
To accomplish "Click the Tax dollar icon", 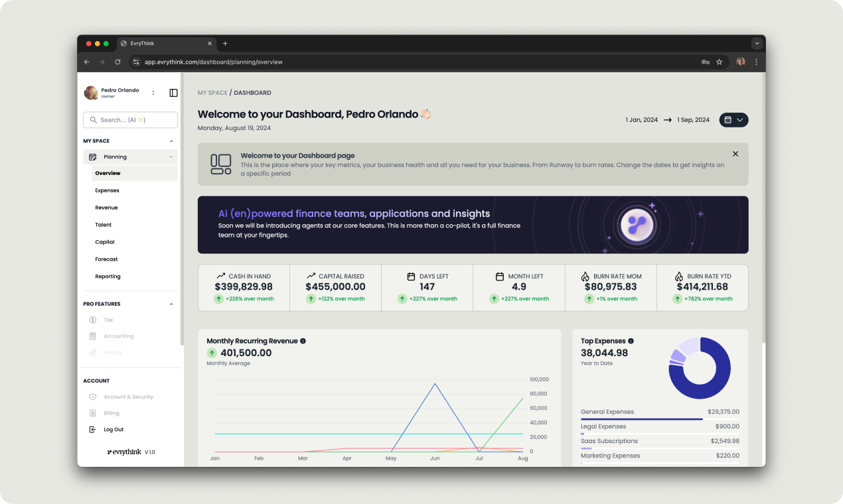I will pyautogui.click(x=93, y=320).
